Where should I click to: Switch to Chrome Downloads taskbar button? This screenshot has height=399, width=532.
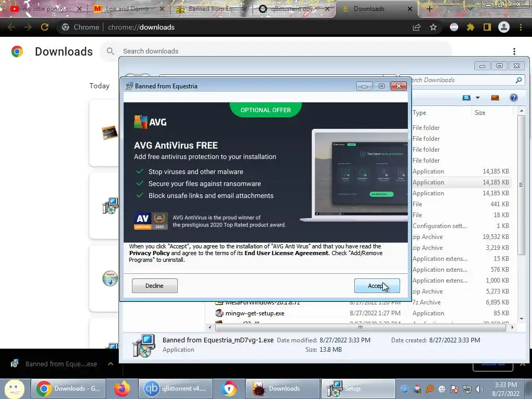coord(68,389)
